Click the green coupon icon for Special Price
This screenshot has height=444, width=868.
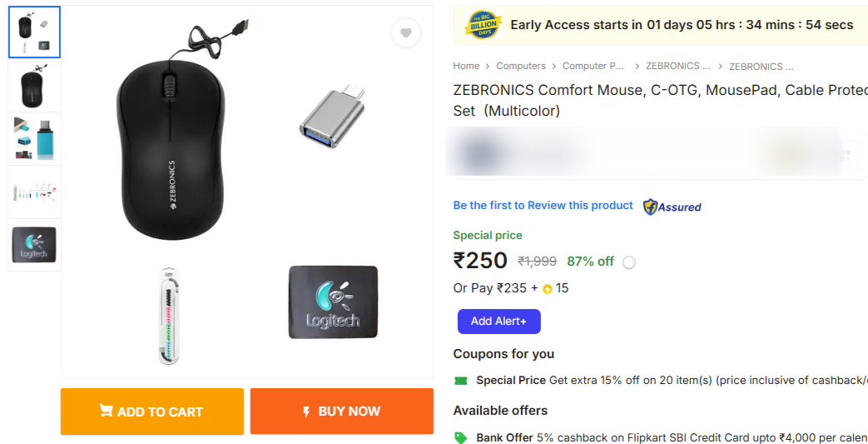(461, 381)
